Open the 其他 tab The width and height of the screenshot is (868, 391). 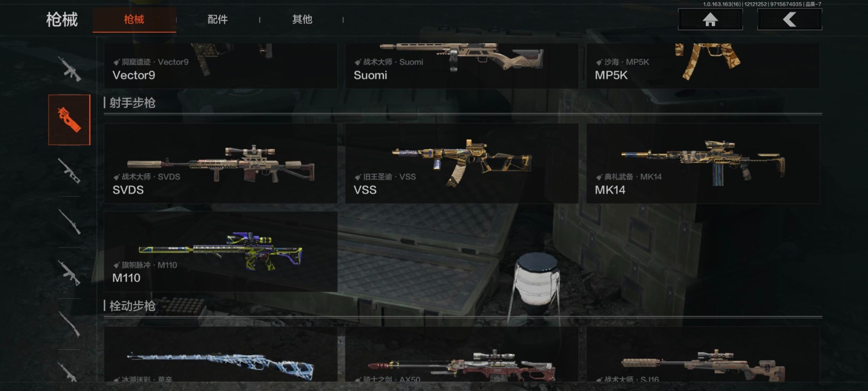tap(302, 19)
